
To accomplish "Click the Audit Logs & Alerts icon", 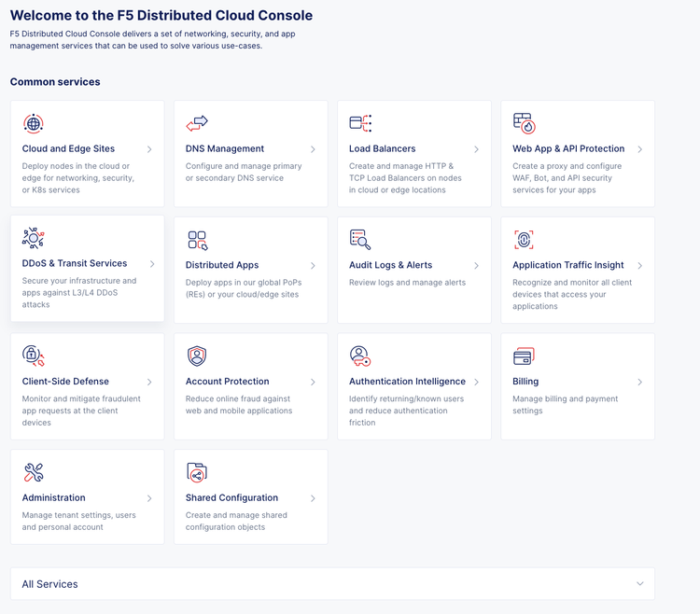I will point(360,240).
